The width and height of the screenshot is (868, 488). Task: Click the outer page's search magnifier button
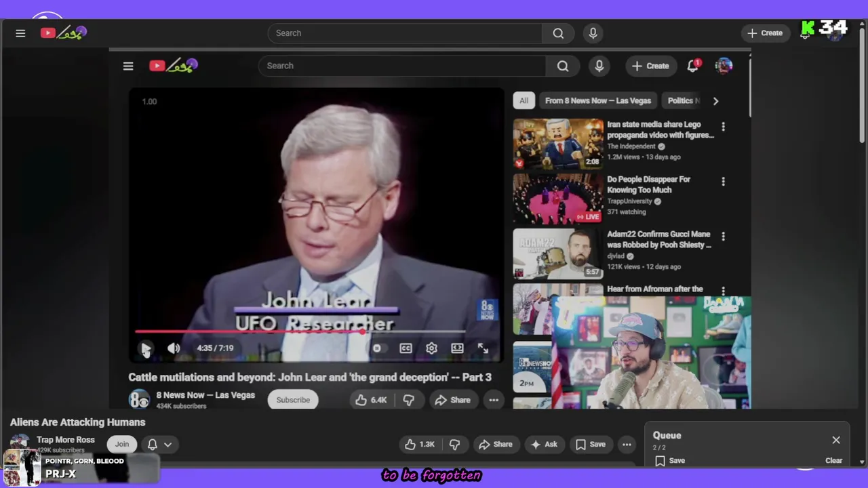[x=558, y=33]
